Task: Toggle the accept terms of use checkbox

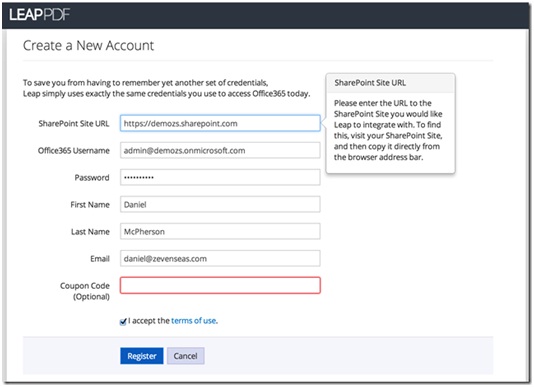Action: 123,322
